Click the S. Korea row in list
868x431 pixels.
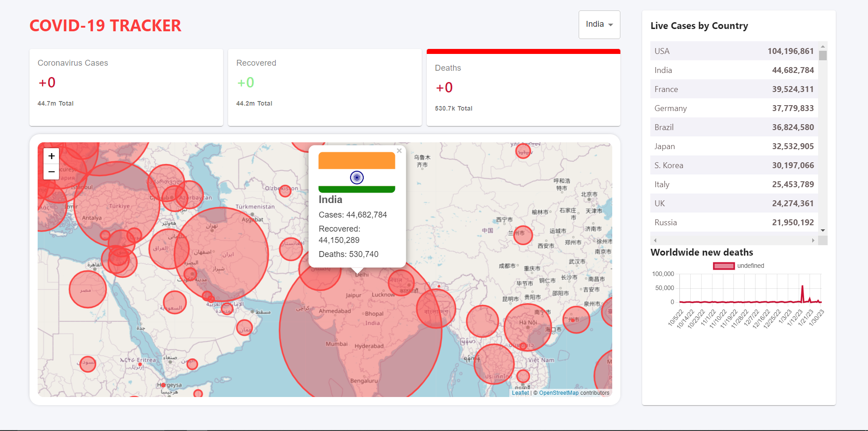[734, 165]
